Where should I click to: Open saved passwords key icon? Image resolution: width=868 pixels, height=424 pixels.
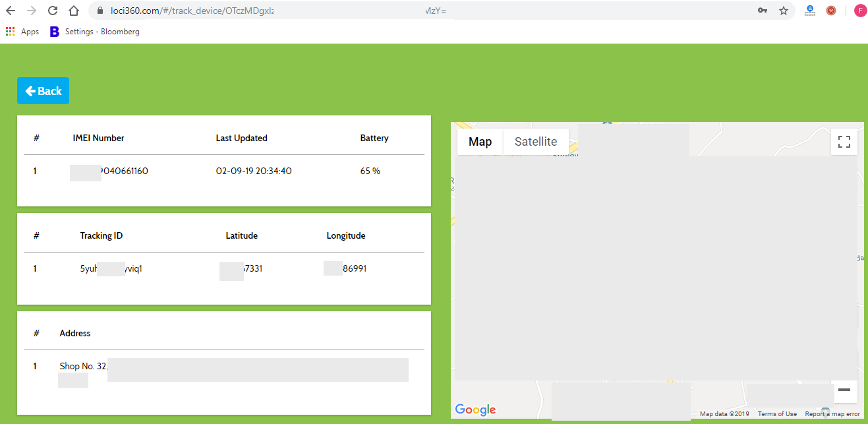[763, 11]
